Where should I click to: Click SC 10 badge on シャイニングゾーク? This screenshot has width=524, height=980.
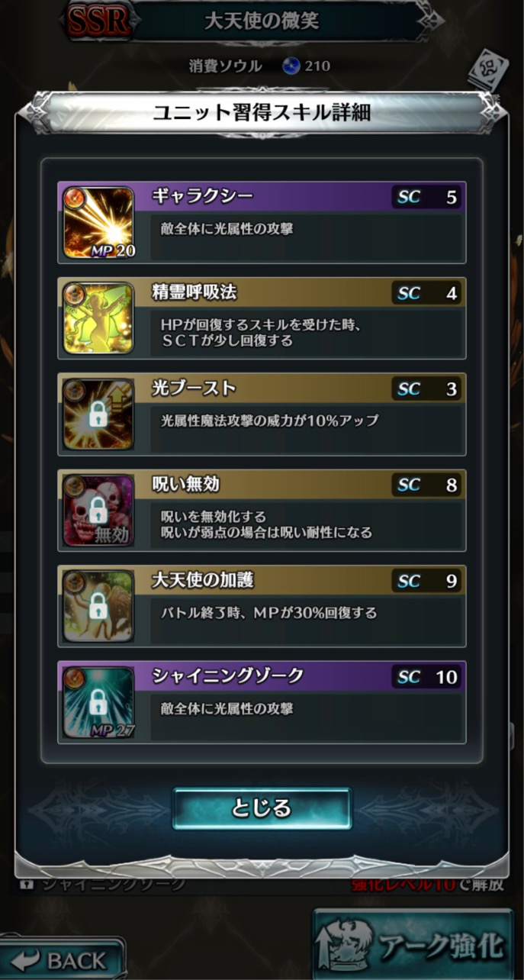(x=427, y=678)
